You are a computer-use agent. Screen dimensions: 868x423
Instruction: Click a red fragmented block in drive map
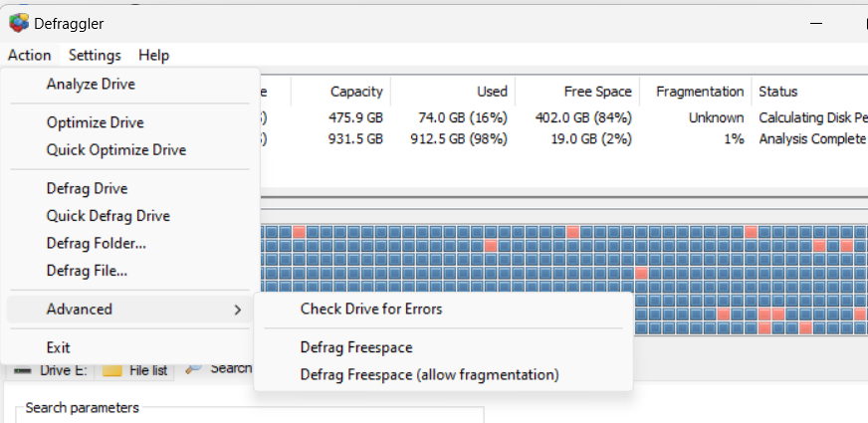pos(491,245)
